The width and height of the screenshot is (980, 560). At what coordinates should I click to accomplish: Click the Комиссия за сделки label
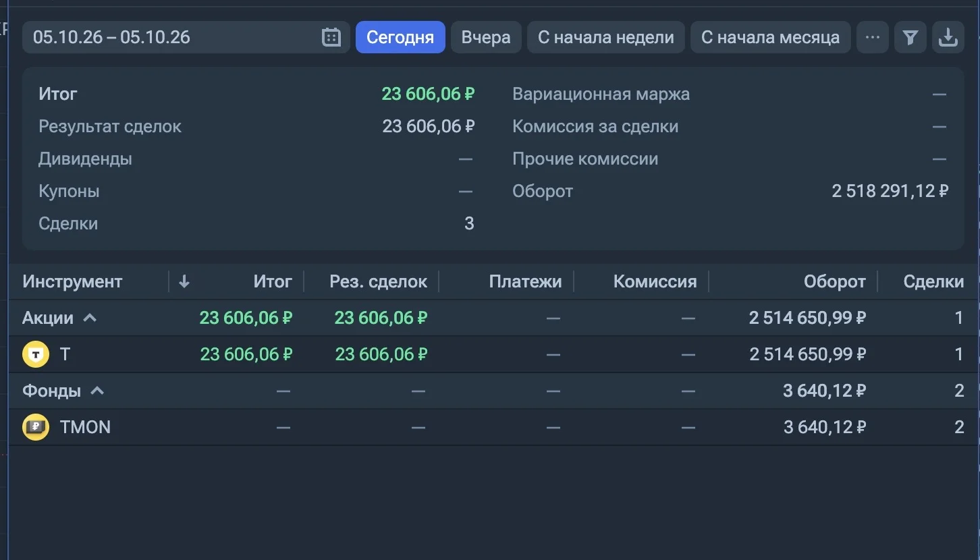(595, 127)
